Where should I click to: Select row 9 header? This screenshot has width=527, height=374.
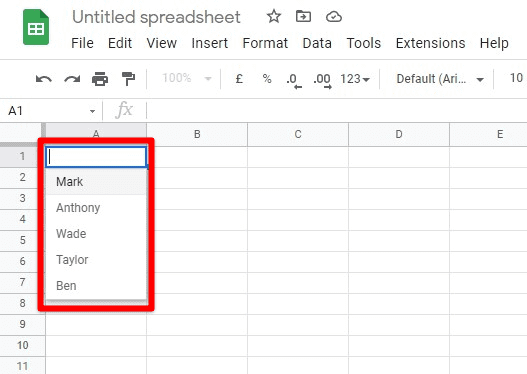point(22,324)
